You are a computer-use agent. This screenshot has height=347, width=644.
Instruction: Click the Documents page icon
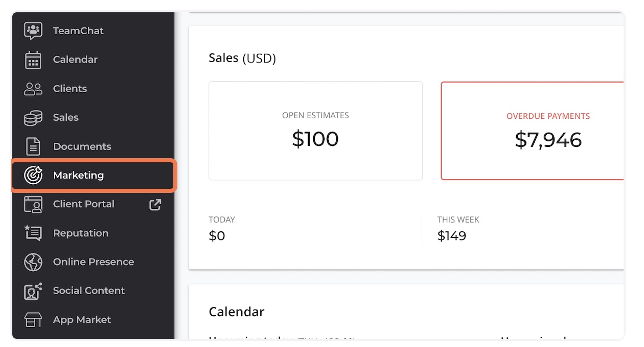coord(33,146)
